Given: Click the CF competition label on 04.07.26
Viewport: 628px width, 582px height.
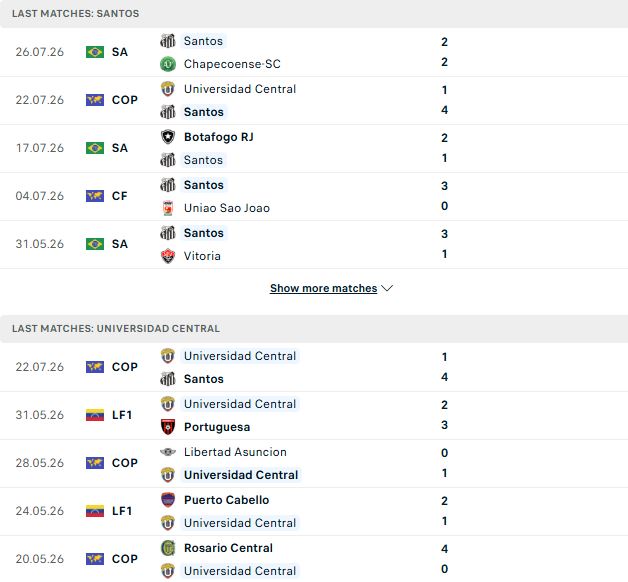Looking at the screenshot, I should pyautogui.click(x=119, y=196).
